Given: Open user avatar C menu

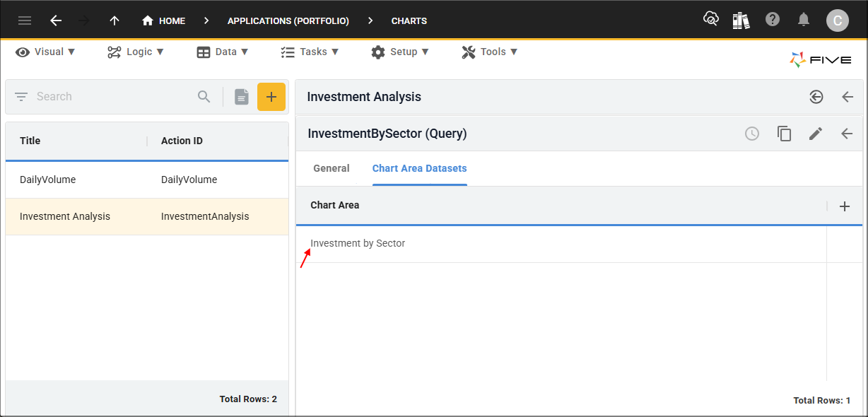Looking at the screenshot, I should pyautogui.click(x=838, y=20).
